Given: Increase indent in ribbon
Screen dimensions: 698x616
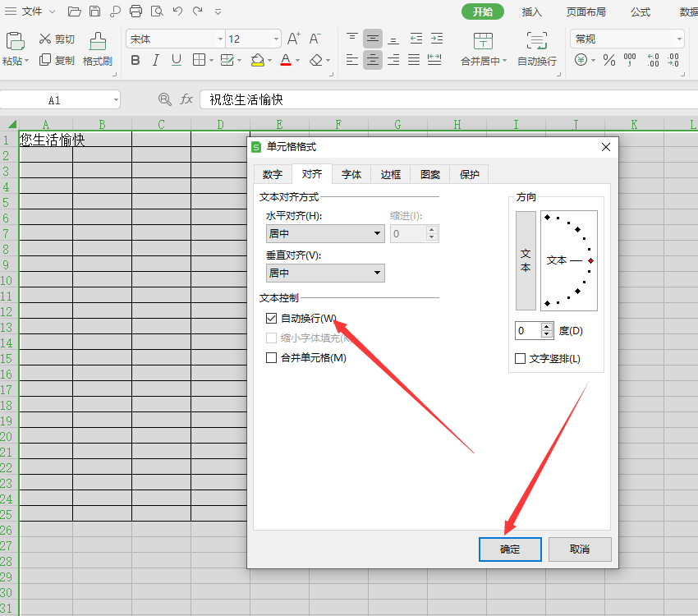Looking at the screenshot, I should tap(437, 39).
